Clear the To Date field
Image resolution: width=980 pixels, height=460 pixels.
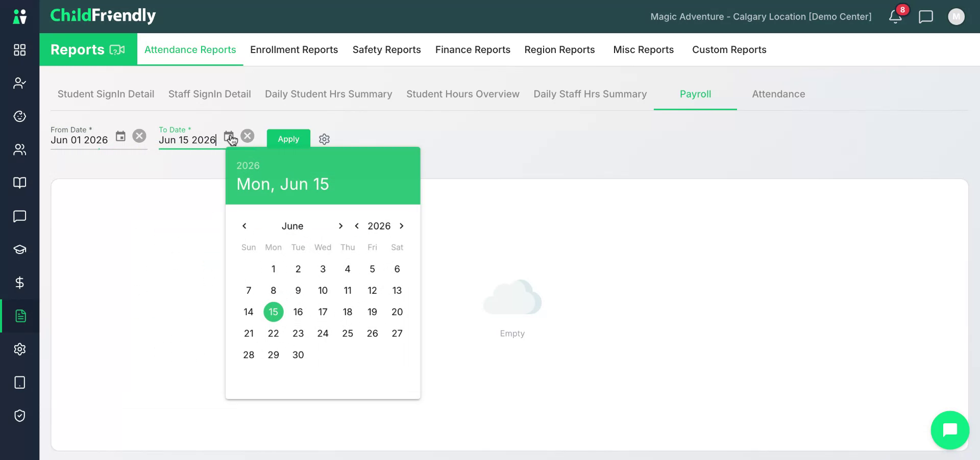click(248, 136)
